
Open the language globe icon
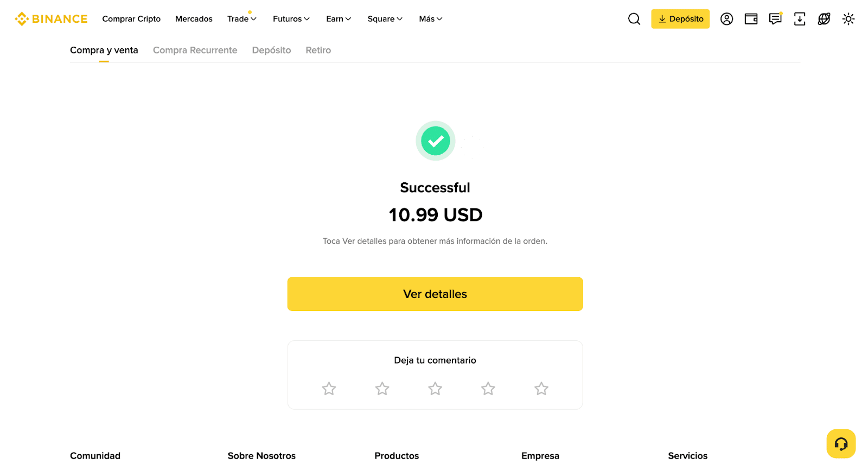point(824,19)
